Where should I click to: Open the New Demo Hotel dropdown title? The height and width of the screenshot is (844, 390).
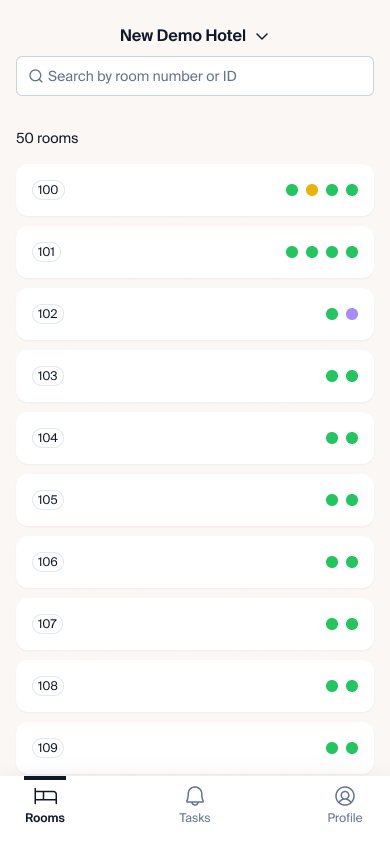(x=183, y=36)
